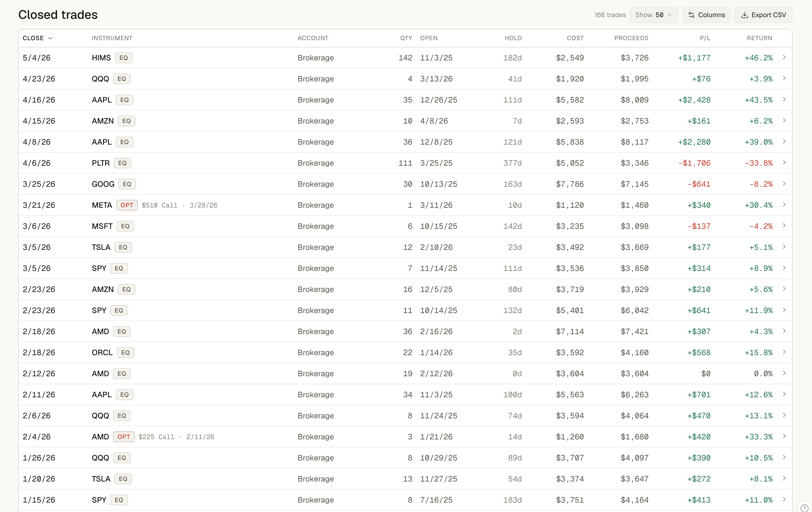This screenshot has width=812, height=512.
Task: Click the chevron on AMD 2/18/26 row
Action: coord(784,331)
